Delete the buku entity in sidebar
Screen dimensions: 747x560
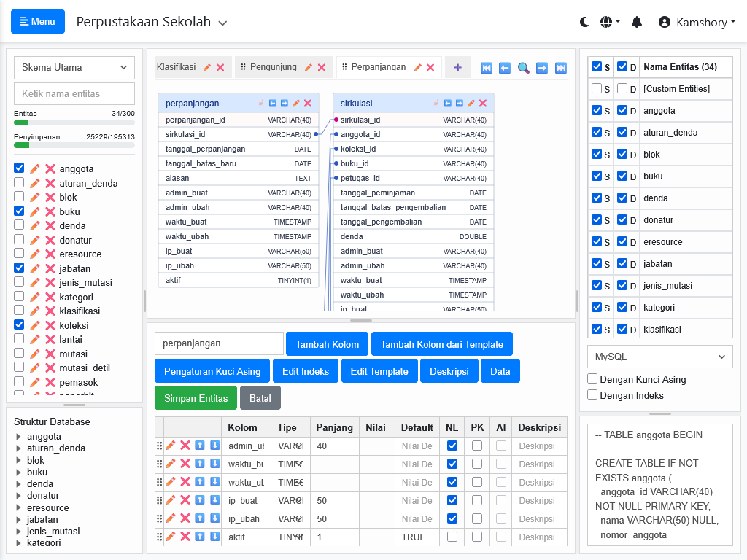point(50,211)
